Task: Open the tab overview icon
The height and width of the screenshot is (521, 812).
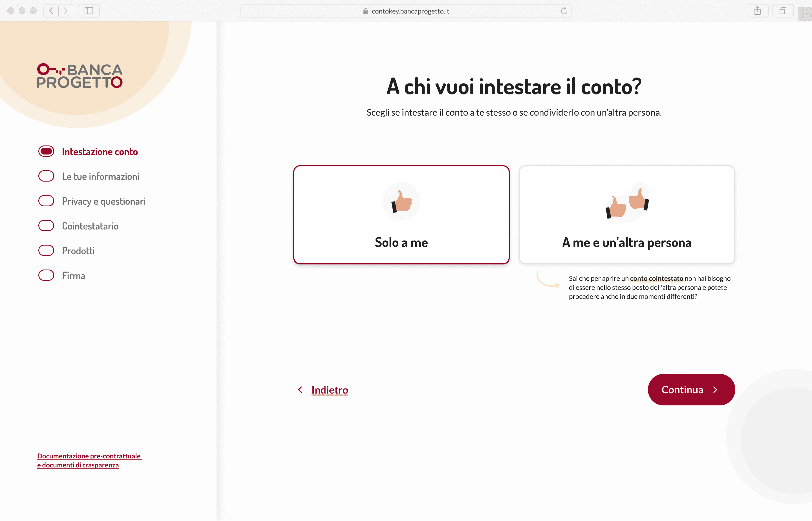Action: point(783,11)
